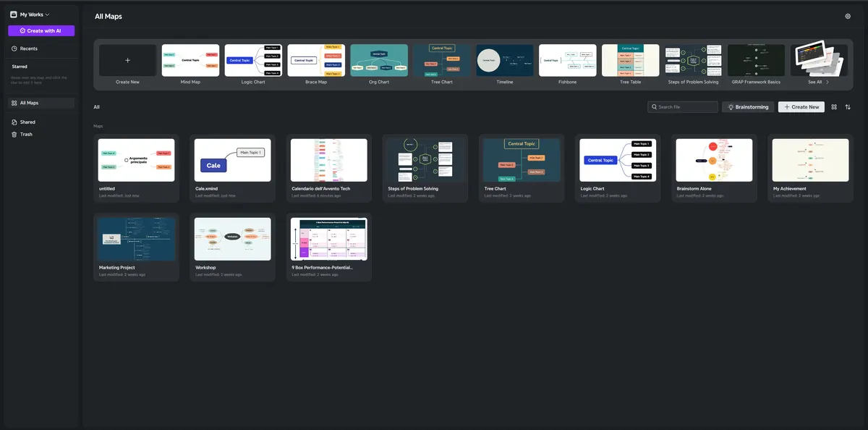Viewport: 868px width, 430px height.
Task: Open the Steps of Problem Solving saved map
Action: pyautogui.click(x=425, y=167)
